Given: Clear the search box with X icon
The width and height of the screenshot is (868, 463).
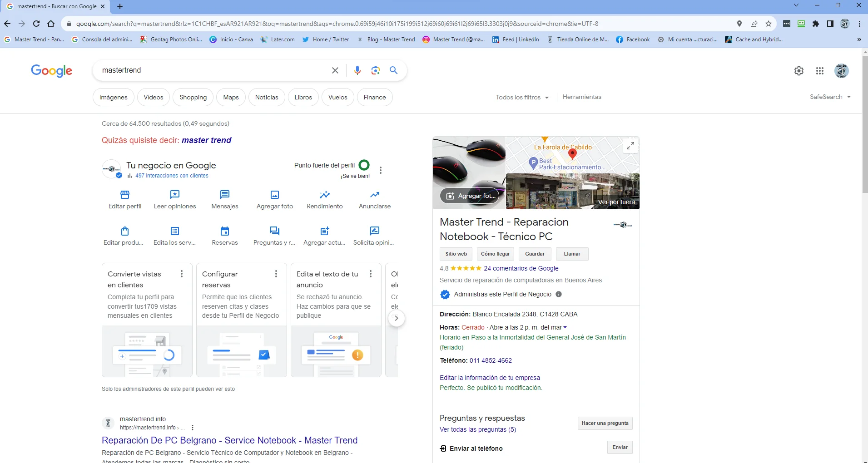Looking at the screenshot, I should pyautogui.click(x=335, y=70).
